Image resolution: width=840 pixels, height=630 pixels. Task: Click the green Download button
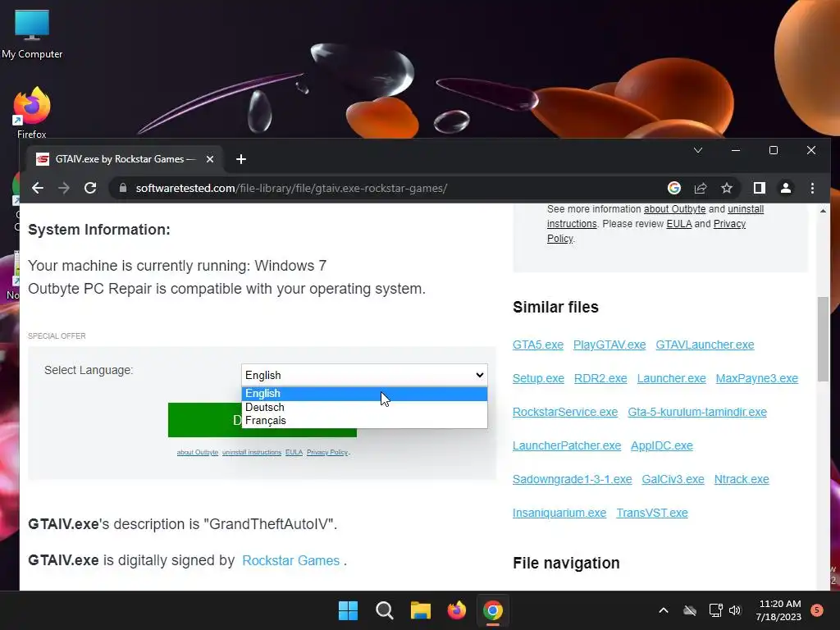204,420
